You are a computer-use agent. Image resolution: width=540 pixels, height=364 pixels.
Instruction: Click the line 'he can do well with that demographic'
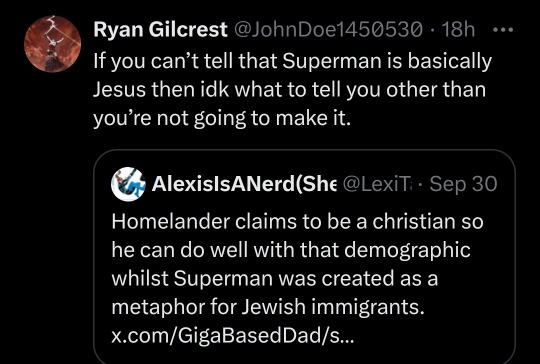(x=291, y=251)
